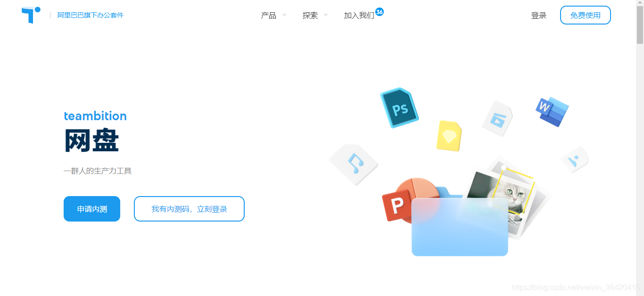Click the 申请内测 button
644x296 pixels.
pos(92,209)
